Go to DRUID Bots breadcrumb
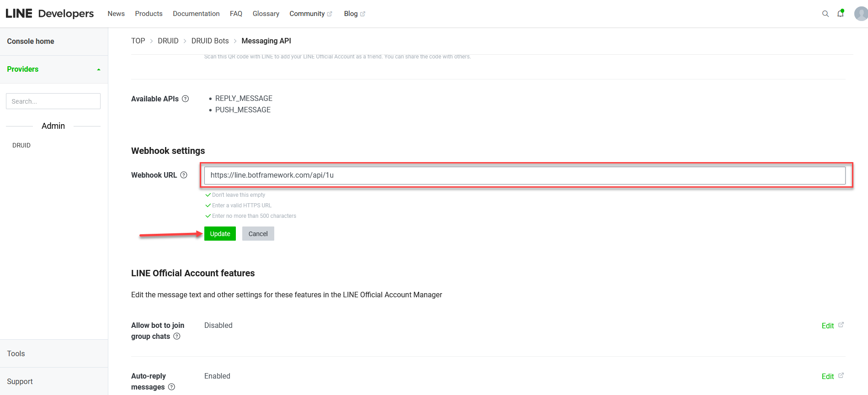This screenshot has height=395, width=868. click(210, 41)
